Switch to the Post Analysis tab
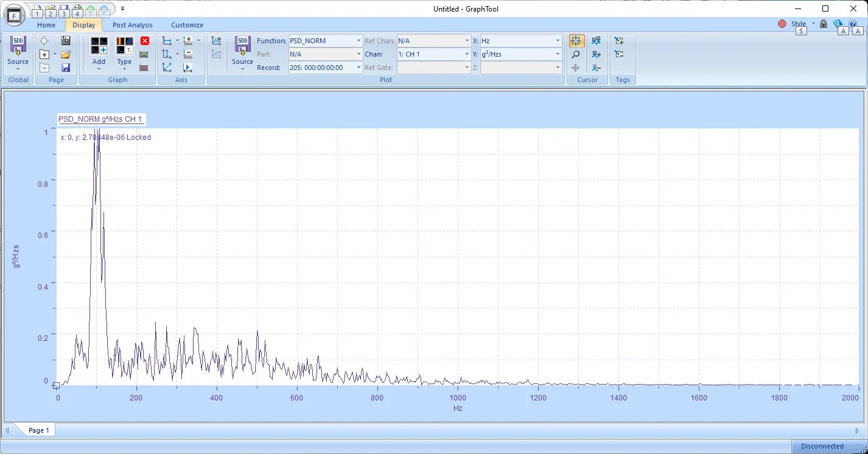The width and height of the screenshot is (868, 454). [x=132, y=25]
